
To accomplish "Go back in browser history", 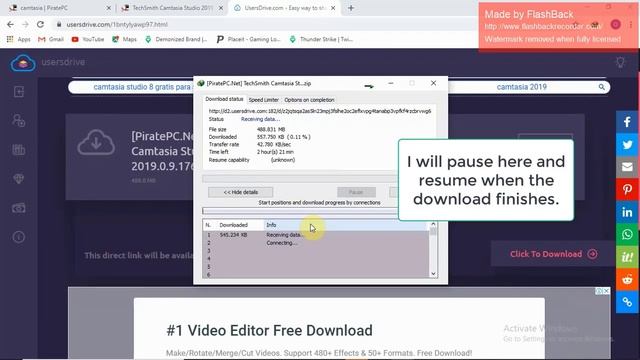I will click(10, 24).
